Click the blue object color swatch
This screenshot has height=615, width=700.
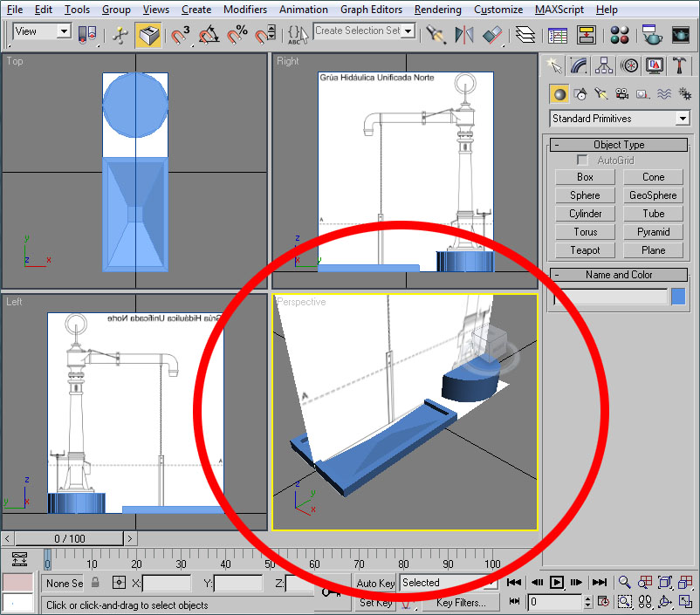678,297
